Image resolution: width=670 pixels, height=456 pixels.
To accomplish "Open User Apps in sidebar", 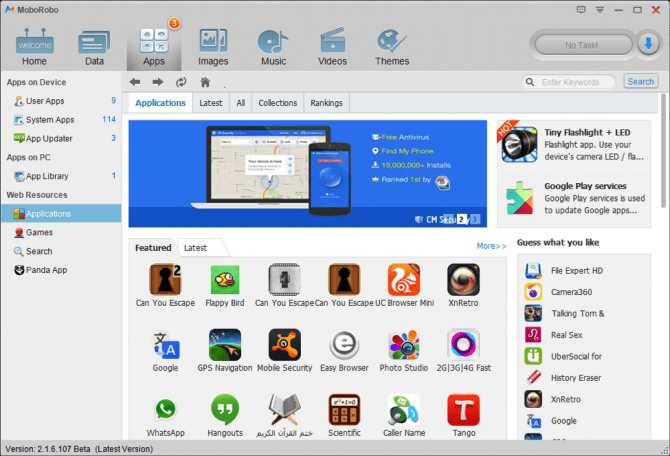I will click(61, 101).
